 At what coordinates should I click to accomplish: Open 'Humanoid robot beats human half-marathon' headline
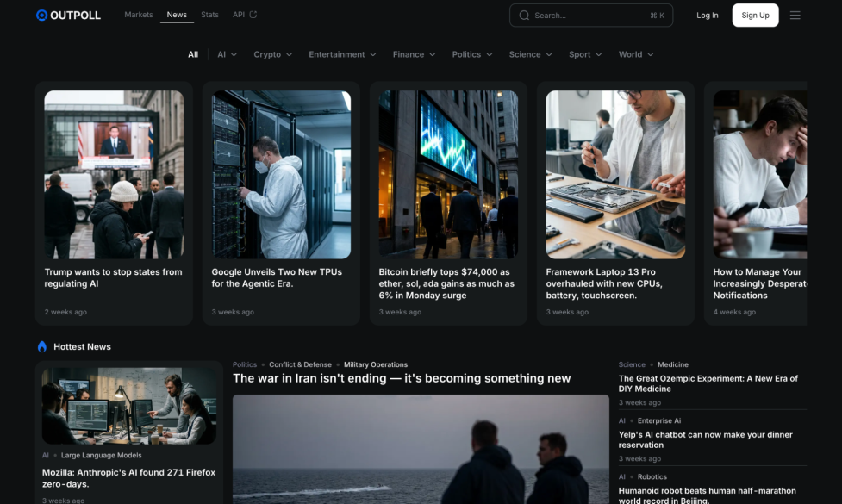click(x=708, y=495)
